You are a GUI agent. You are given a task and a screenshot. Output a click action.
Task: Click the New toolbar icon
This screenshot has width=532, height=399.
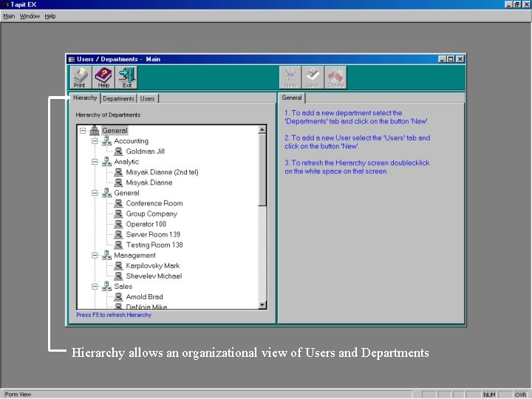pyautogui.click(x=290, y=78)
